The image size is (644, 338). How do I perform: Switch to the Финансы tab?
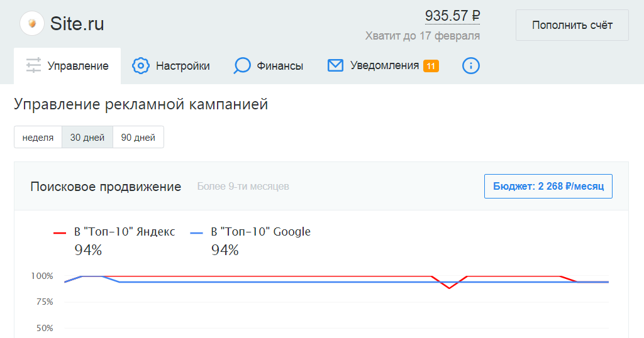[269, 66]
